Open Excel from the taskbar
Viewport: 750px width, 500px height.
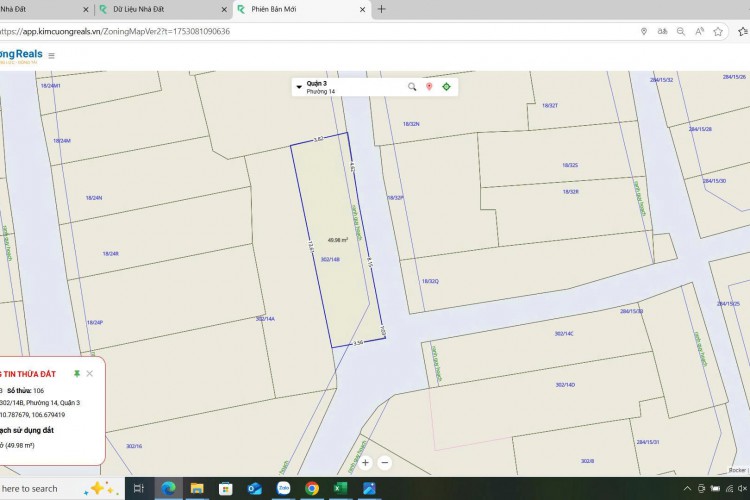point(341,488)
